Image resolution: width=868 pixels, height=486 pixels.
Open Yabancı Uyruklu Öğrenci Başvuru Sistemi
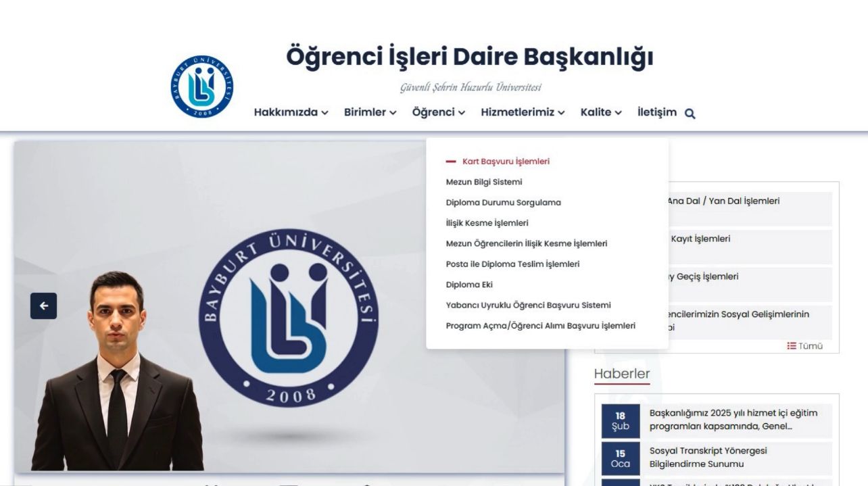pos(529,305)
